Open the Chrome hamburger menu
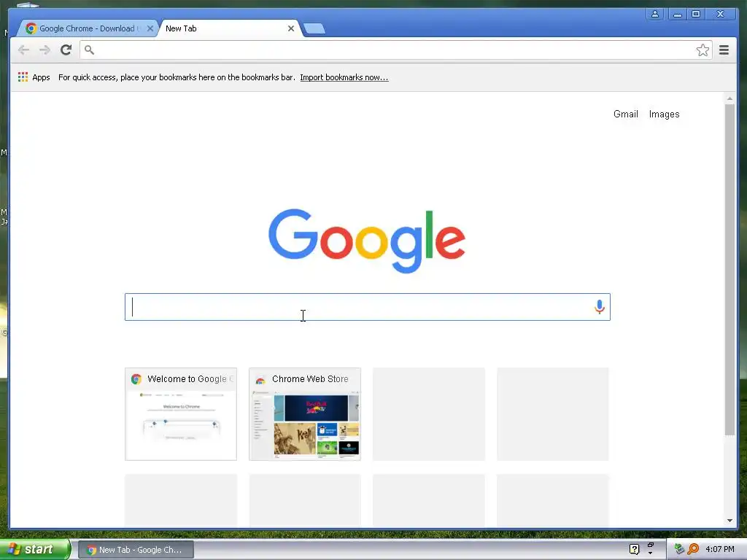747x560 pixels. (x=724, y=50)
